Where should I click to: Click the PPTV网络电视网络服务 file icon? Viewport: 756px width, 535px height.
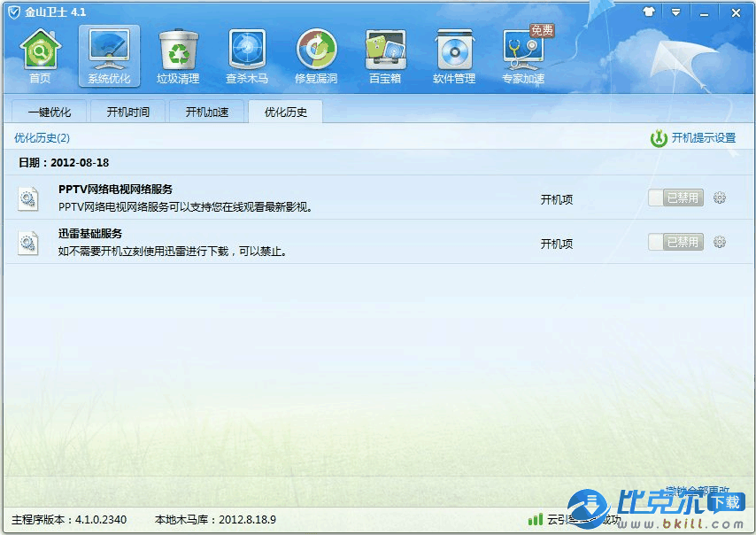click(x=28, y=198)
